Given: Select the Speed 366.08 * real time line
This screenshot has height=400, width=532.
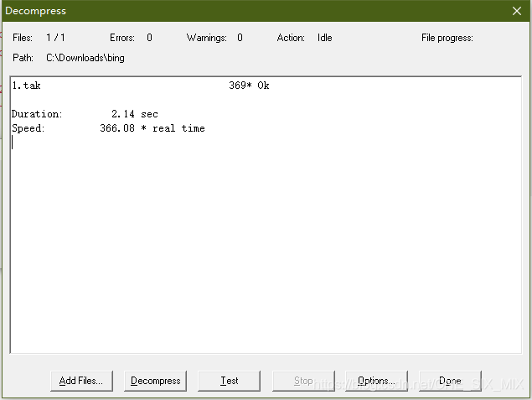Looking at the screenshot, I should (x=108, y=128).
